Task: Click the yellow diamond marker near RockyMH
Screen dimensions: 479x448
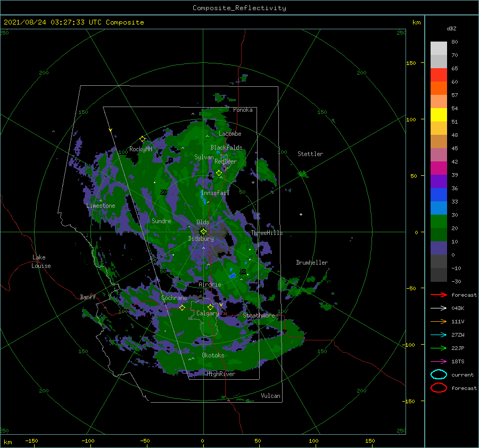Action: (x=142, y=139)
